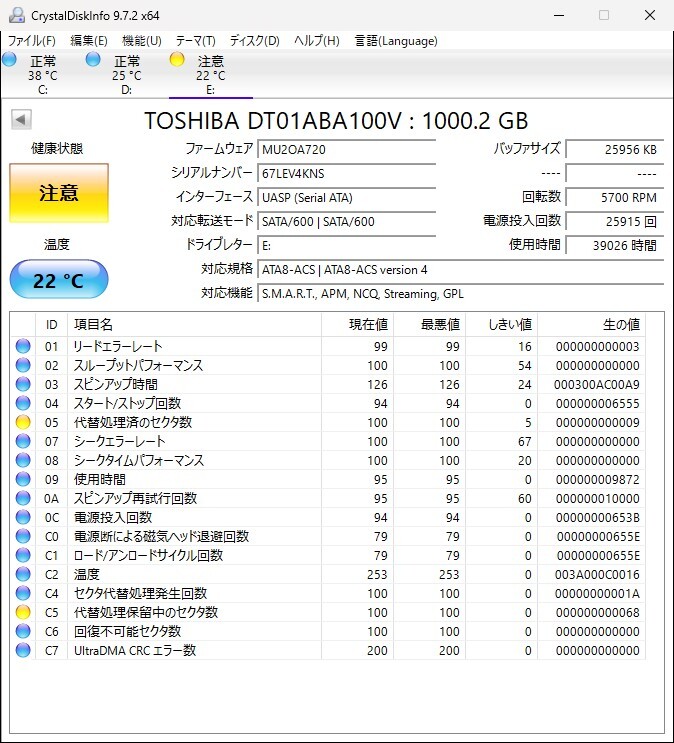This screenshot has height=743, width=674.
Task: Click the 項目名 column header
Action: point(194,325)
